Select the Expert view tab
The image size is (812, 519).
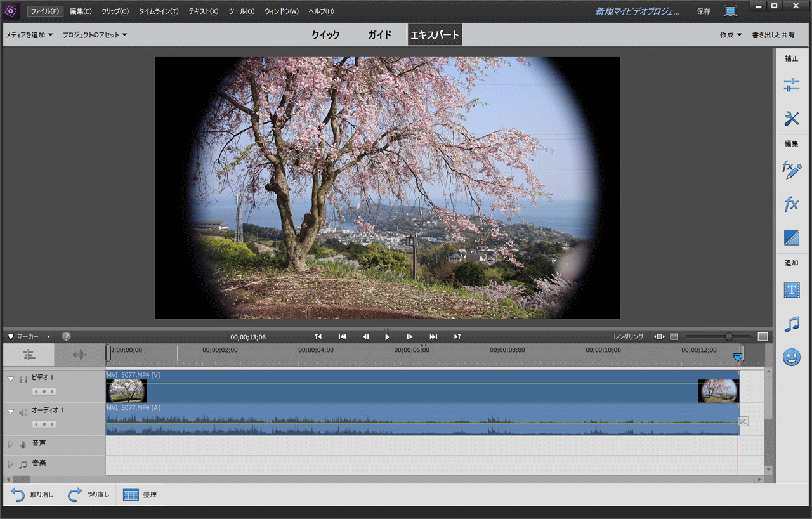coord(435,35)
